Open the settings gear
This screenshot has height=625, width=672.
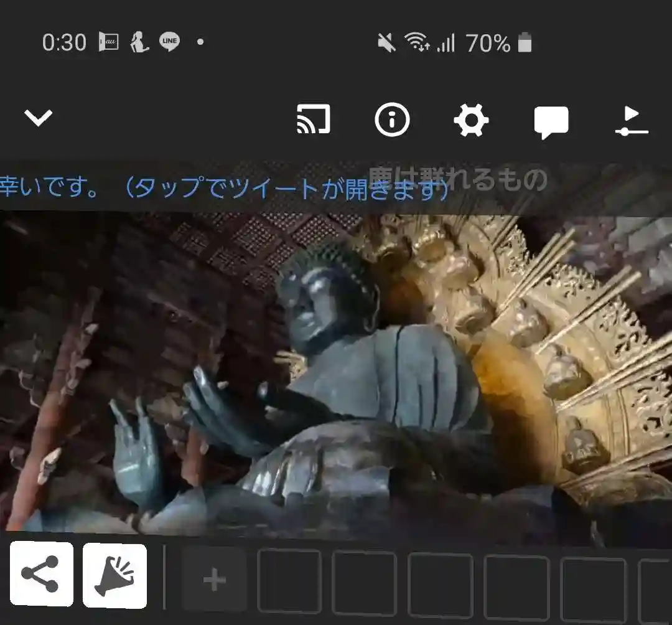[x=471, y=120]
